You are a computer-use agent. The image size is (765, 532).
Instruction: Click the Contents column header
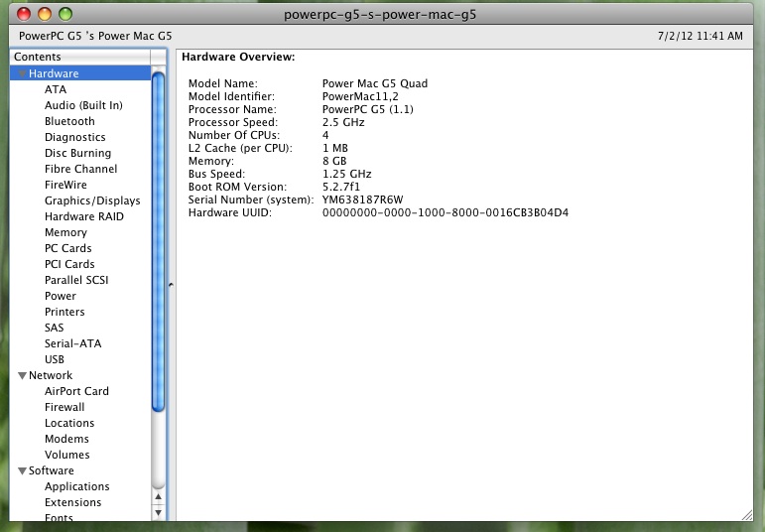(80, 57)
